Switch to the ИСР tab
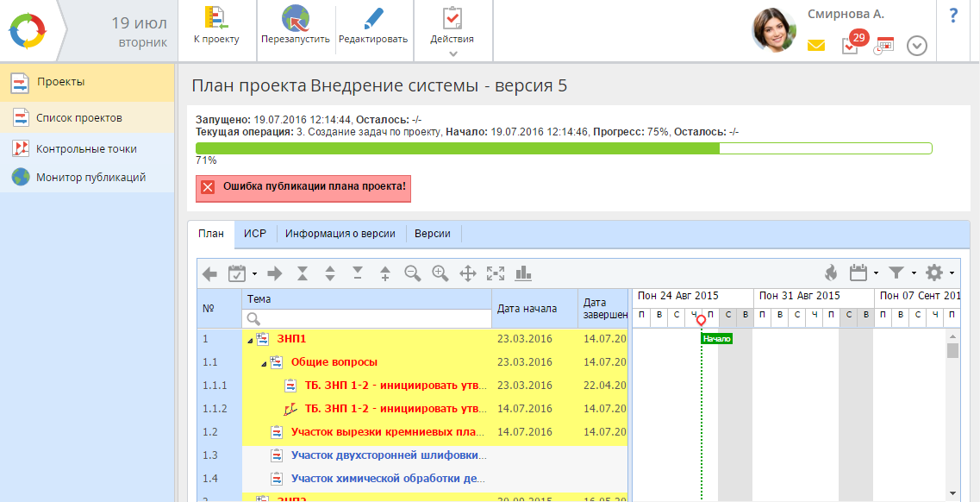Image resolution: width=980 pixels, height=502 pixels. coord(254,234)
